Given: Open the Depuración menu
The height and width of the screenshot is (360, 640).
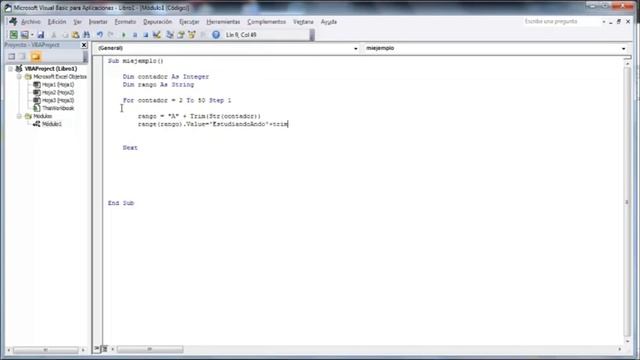Looking at the screenshot, I should click(x=158, y=22).
